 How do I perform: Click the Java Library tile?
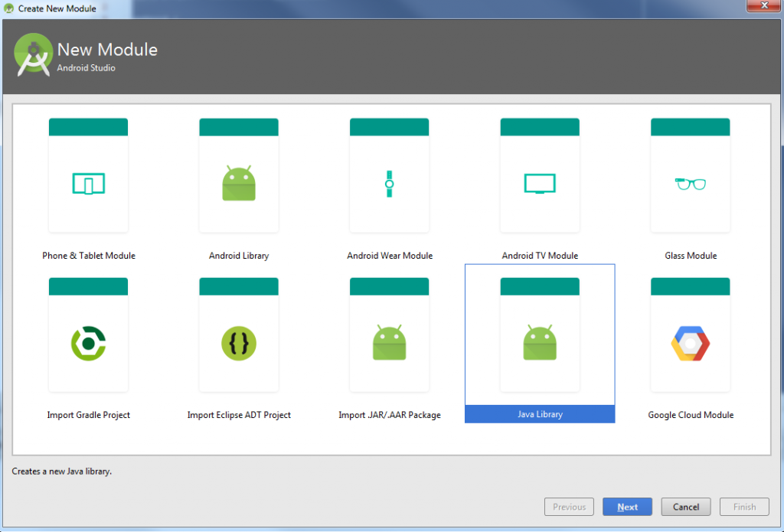tap(539, 335)
